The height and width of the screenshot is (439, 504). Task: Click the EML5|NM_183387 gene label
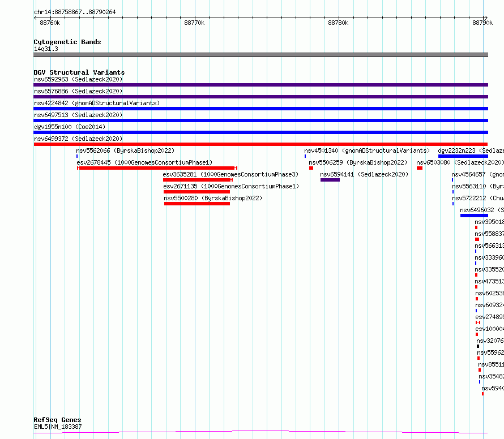coord(58,427)
